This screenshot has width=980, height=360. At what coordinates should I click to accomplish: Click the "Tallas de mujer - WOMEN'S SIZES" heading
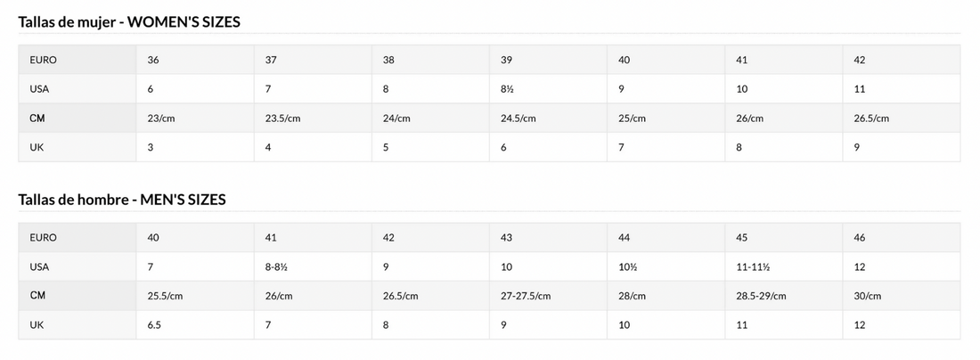click(x=129, y=21)
